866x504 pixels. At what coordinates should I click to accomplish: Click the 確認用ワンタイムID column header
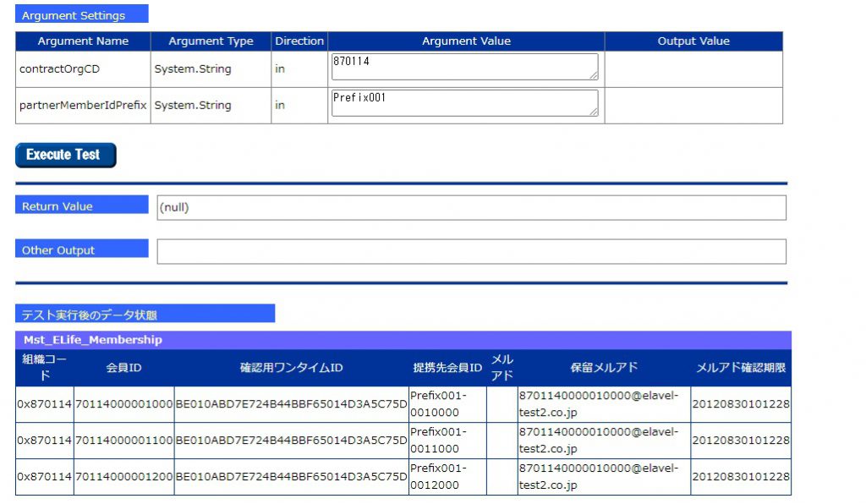pyautogui.click(x=291, y=368)
